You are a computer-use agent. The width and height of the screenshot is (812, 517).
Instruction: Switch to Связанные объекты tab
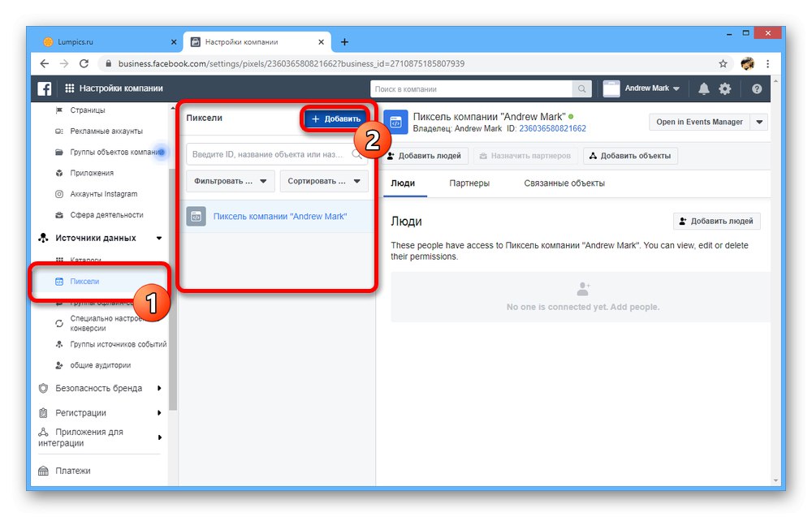pyautogui.click(x=564, y=183)
